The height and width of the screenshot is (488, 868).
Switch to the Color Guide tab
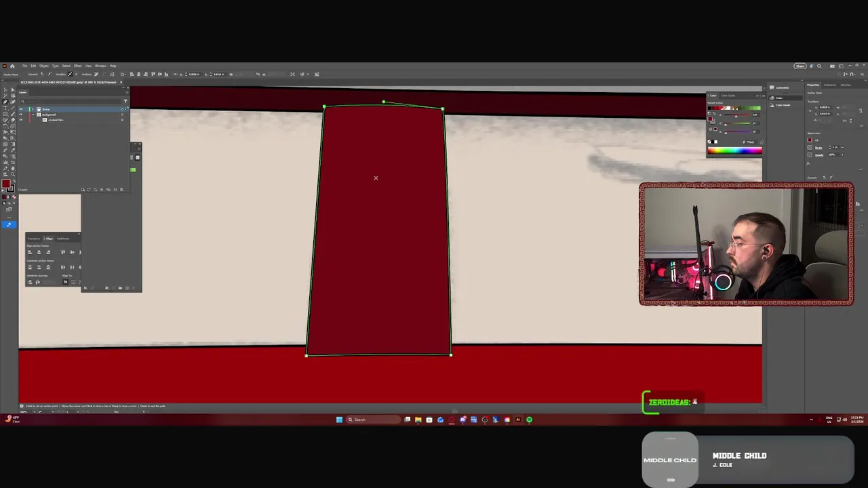coord(728,96)
